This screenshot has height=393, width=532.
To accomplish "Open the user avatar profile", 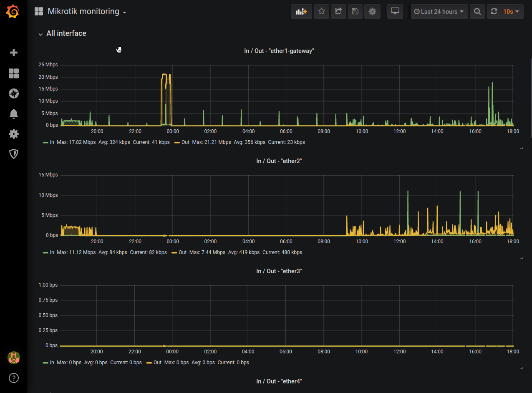I will [14, 358].
